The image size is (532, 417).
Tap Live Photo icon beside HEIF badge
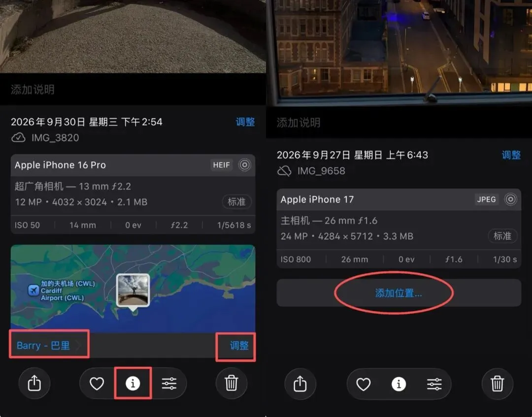click(x=245, y=165)
